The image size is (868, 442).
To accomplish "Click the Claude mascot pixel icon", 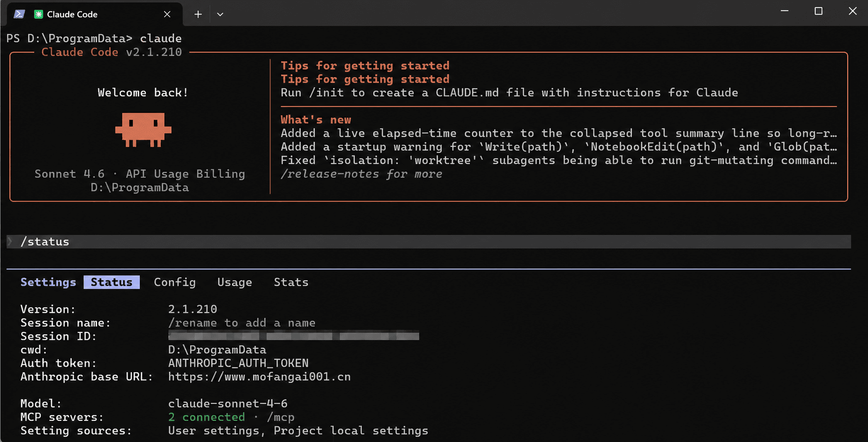I will (x=143, y=130).
